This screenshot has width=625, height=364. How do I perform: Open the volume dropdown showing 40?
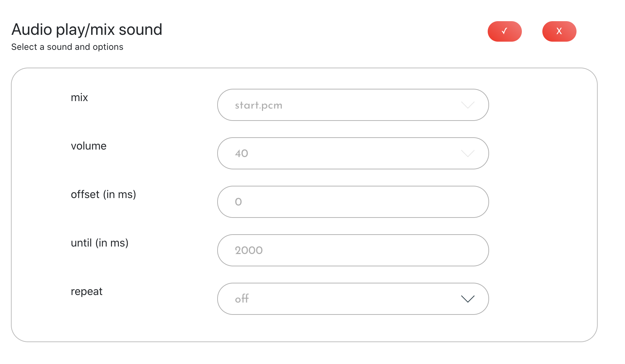pyautogui.click(x=353, y=153)
